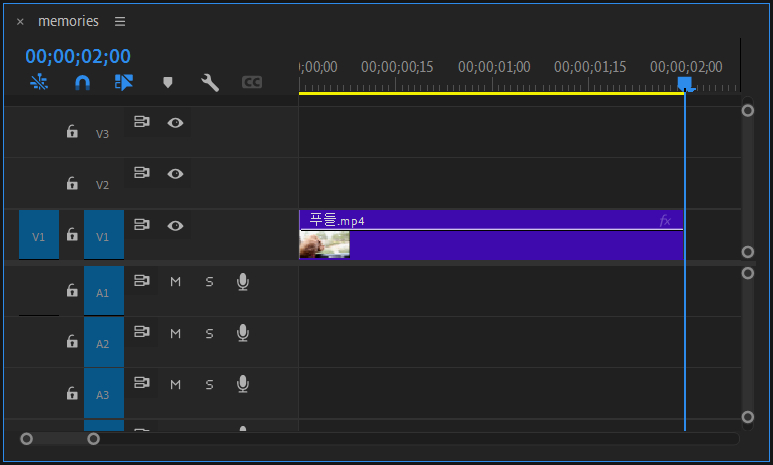Hide track V3 output with eye icon
This screenshot has width=773, height=465.
click(175, 123)
